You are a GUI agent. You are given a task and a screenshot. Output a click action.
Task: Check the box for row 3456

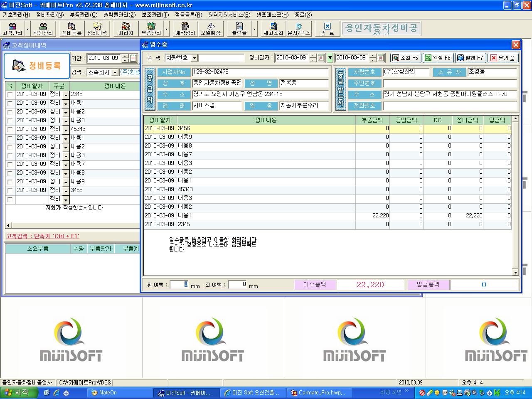point(10,190)
